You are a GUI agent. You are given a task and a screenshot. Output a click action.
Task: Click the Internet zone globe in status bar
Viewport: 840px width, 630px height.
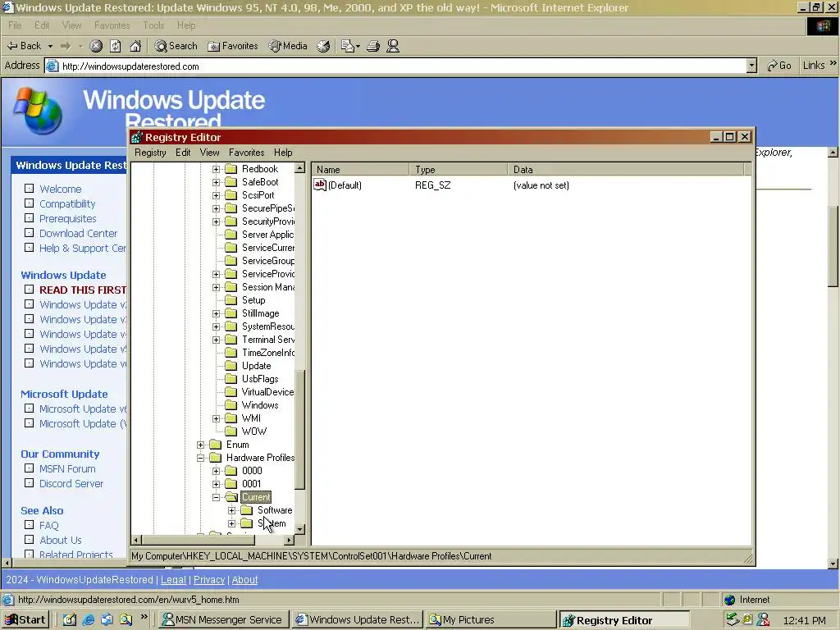coord(729,600)
